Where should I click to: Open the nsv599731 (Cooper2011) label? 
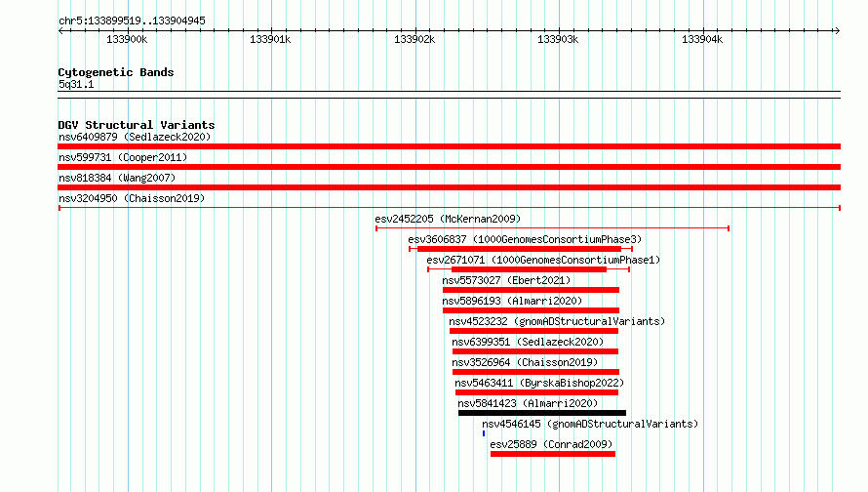123,157
